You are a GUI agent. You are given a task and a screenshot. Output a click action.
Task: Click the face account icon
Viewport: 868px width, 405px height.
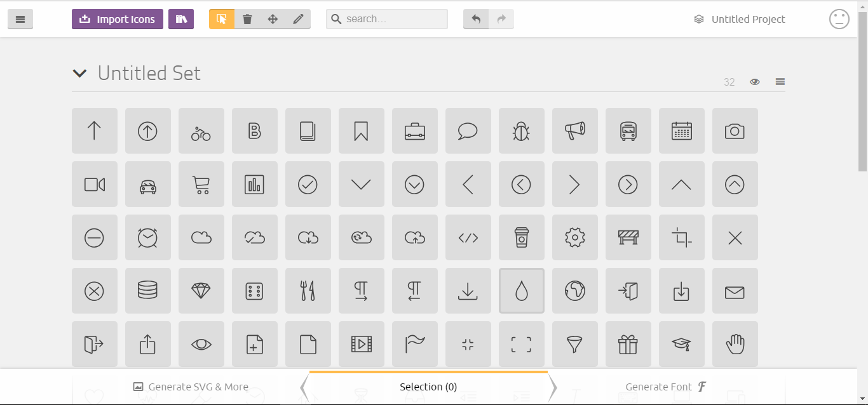point(839,19)
